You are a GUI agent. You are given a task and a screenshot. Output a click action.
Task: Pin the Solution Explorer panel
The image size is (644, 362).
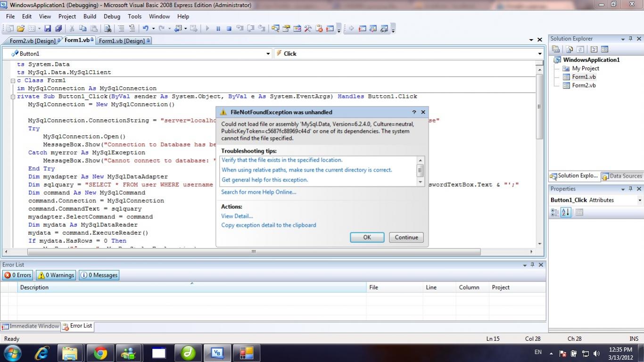point(630,39)
